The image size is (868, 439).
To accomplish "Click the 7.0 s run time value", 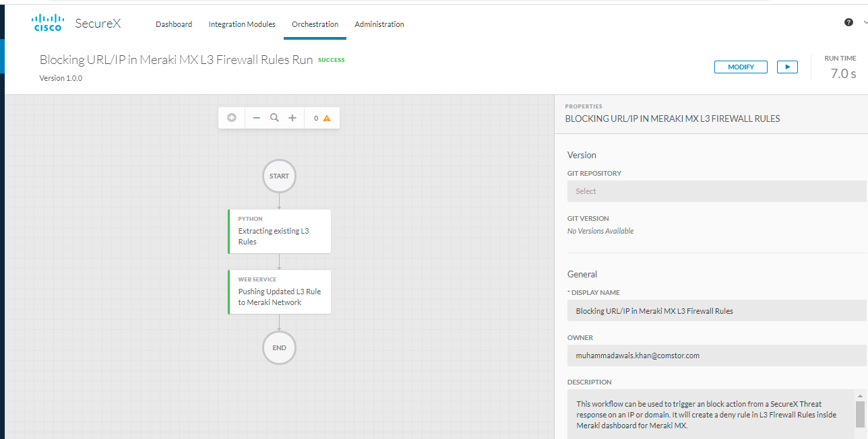I will coord(843,73).
